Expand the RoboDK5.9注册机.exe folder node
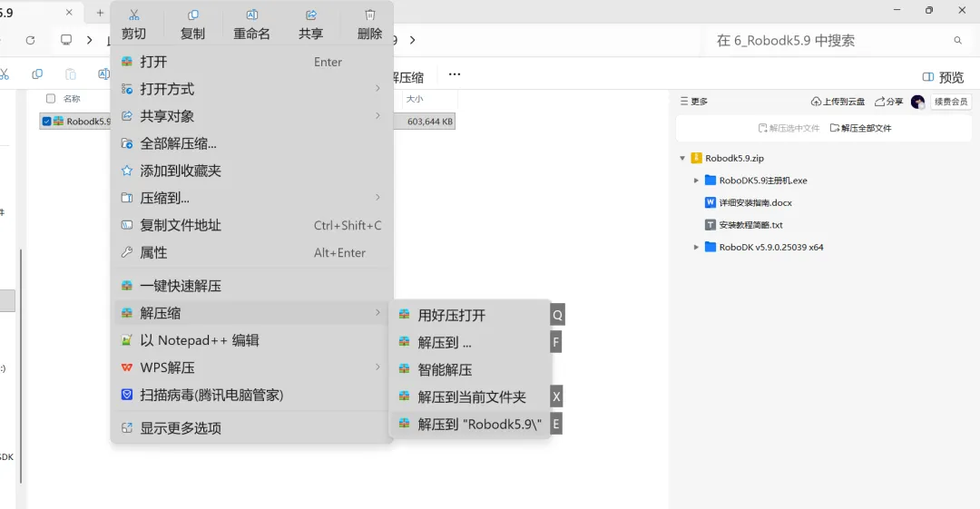 pyautogui.click(x=696, y=180)
